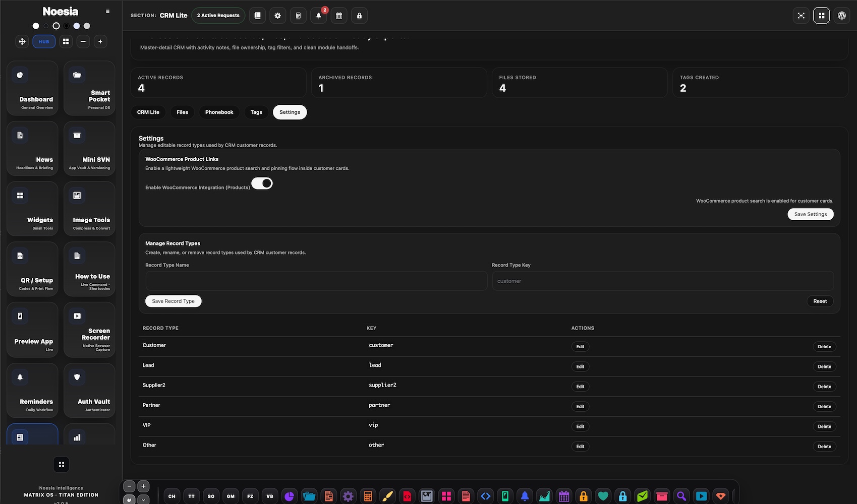Image resolution: width=857 pixels, height=504 pixels.
Task: Open the CRM Lite tab
Action: (x=148, y=112)
